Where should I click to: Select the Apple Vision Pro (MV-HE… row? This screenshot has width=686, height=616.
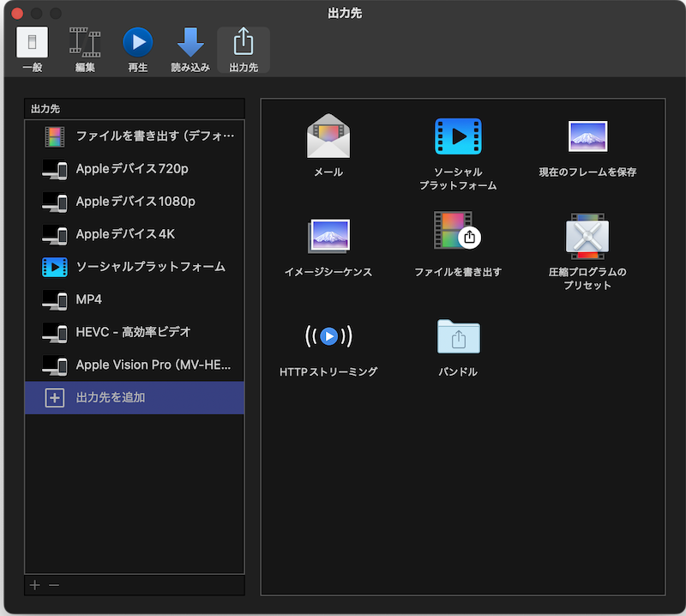coord(135,365)
